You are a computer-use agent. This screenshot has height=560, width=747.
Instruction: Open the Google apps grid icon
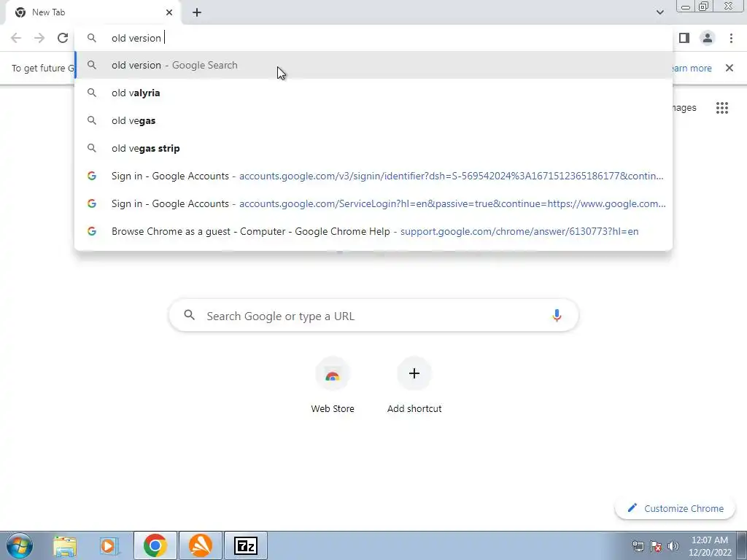[x=722, y=108]
